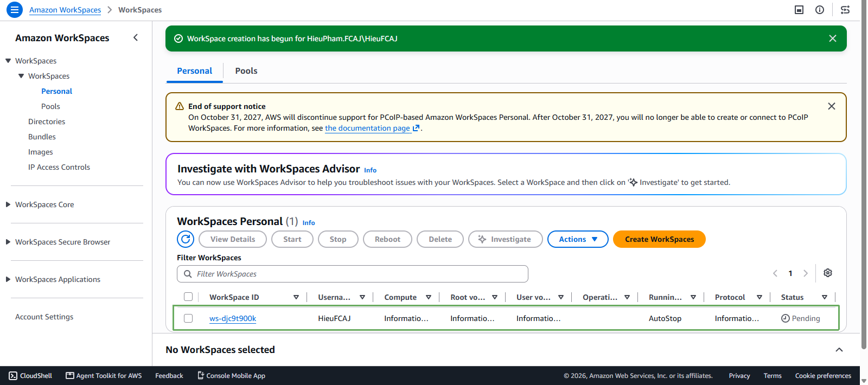Image resolution: width=868 pixels, height=385 pixels.
Task: Expand the No WorkSpaces selected details panel
Action: [x=839, y=350]
